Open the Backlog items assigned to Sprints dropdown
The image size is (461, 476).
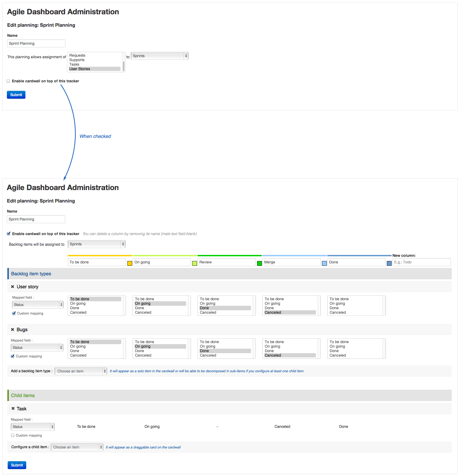[x=96, y=244]
